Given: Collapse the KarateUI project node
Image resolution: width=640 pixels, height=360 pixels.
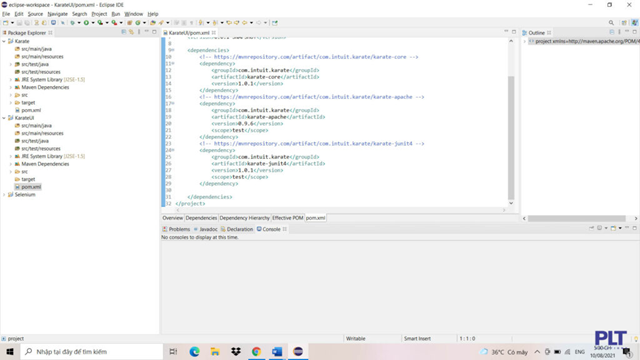Looking at the screenshot, I should pos(4,118).
